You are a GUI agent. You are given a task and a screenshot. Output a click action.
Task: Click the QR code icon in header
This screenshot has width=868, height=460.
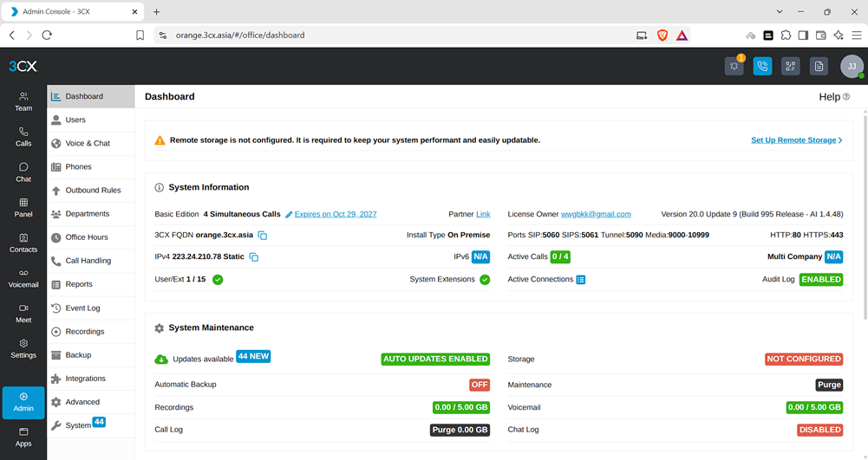pyautogui.click(x=791, y=67)
